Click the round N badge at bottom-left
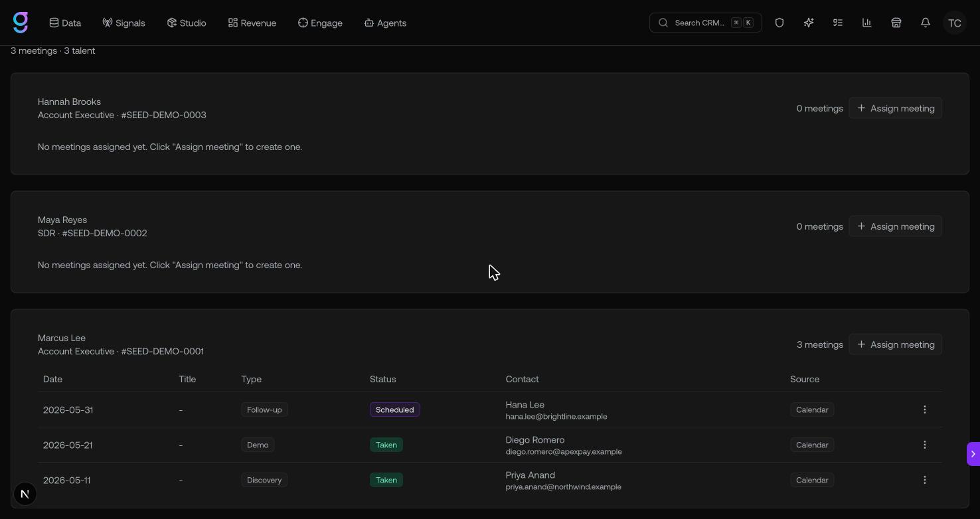 [x=25, y=494]
